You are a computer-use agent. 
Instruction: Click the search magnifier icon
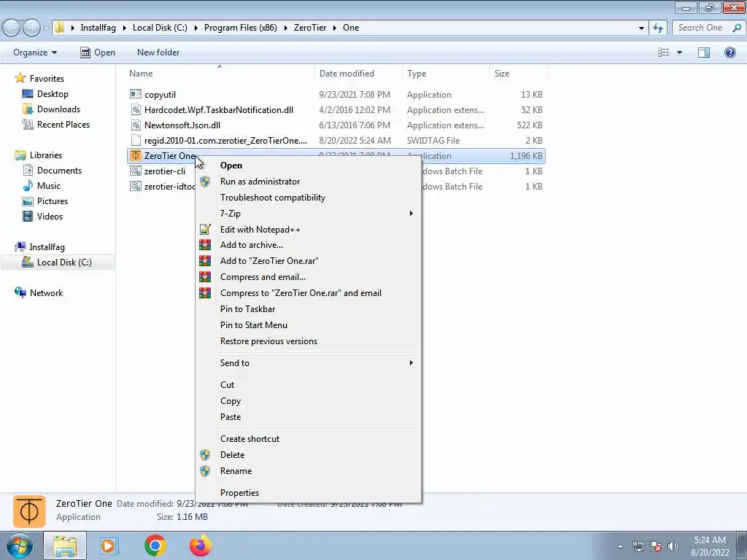(737, 28)
